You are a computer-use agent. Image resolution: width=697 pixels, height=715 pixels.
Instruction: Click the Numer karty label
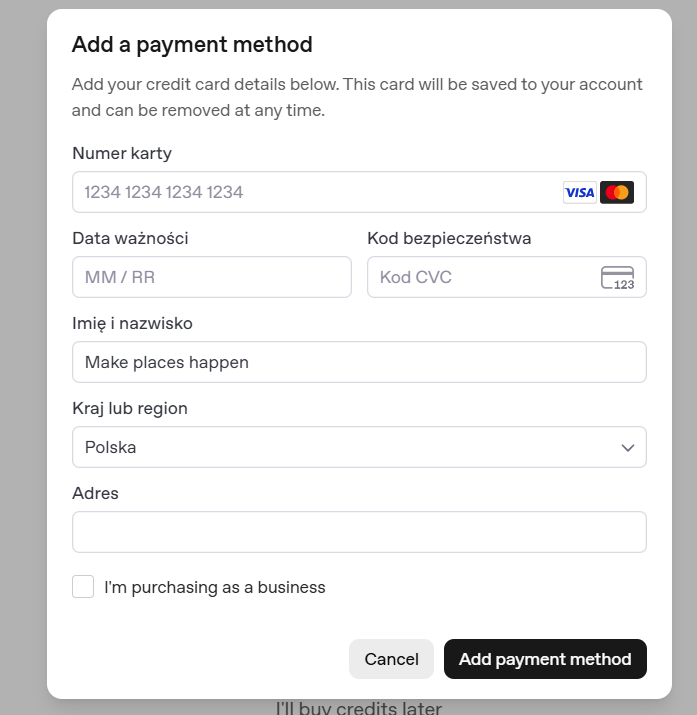pos(122,153)
